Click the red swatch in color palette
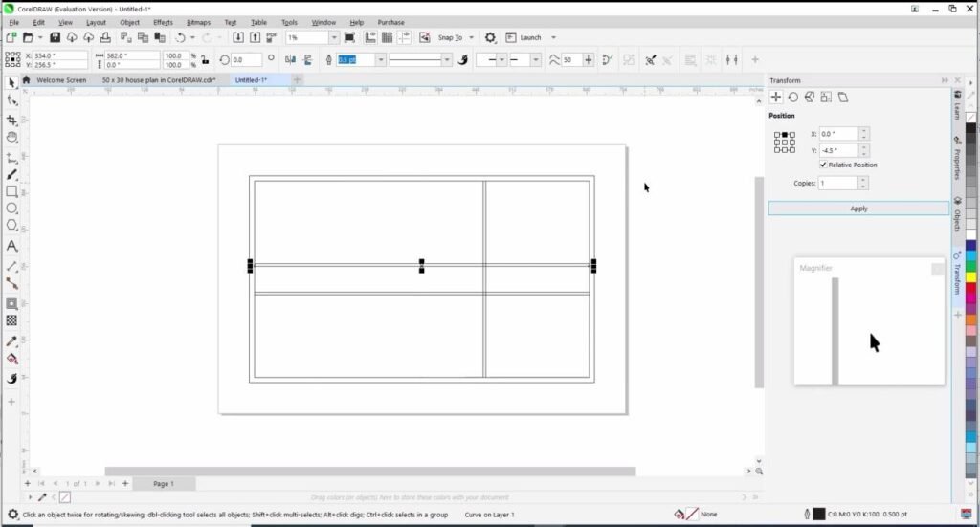This screenshot has width=980, height=527. coord(970,289)
